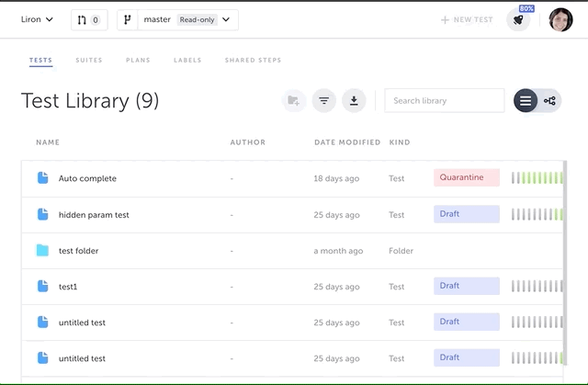Switch to the Suites tab
Viewport: 588px width, 385px height.
click(x=89, y=60)
